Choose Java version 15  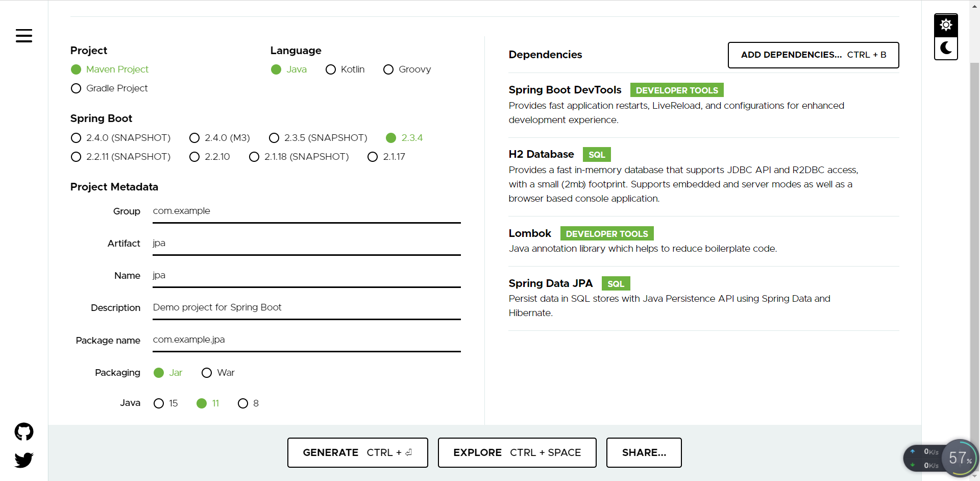[166, 403]
